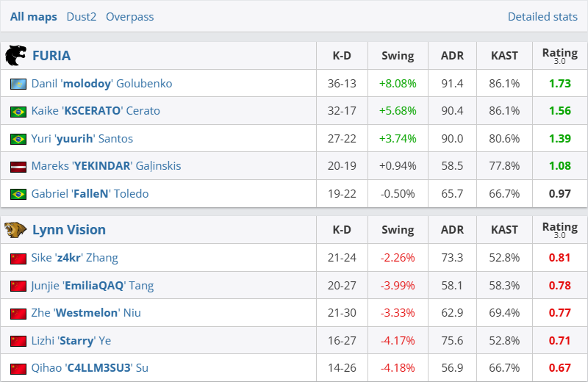Click the Brazil flag beside FalleN
The height and width of the screenshot is (382, 588).
(18, 195)
